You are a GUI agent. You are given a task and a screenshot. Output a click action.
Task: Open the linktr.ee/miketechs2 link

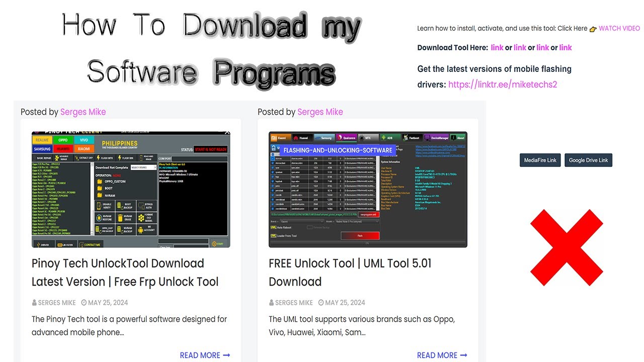pyautogui.click(x=503, y=84)
